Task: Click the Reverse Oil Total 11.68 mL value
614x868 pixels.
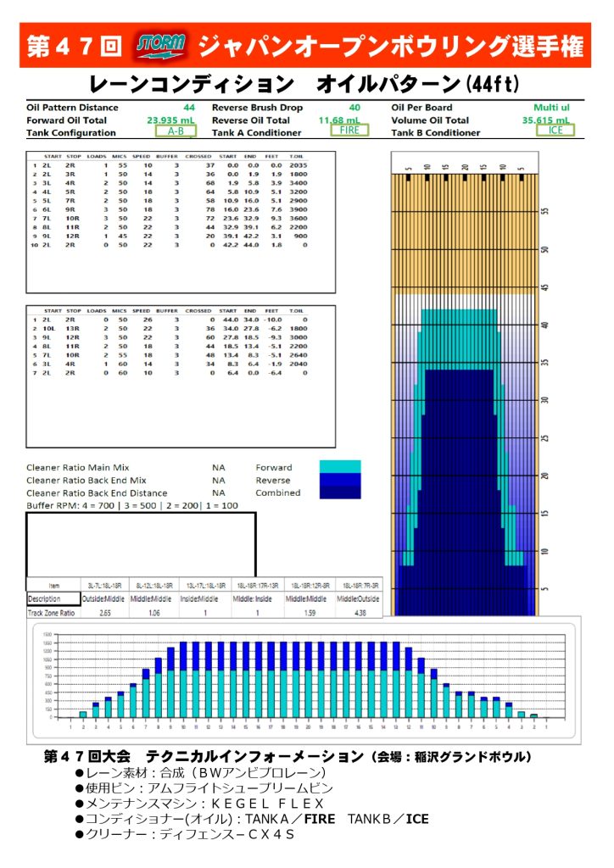Action: pos(340,120)
